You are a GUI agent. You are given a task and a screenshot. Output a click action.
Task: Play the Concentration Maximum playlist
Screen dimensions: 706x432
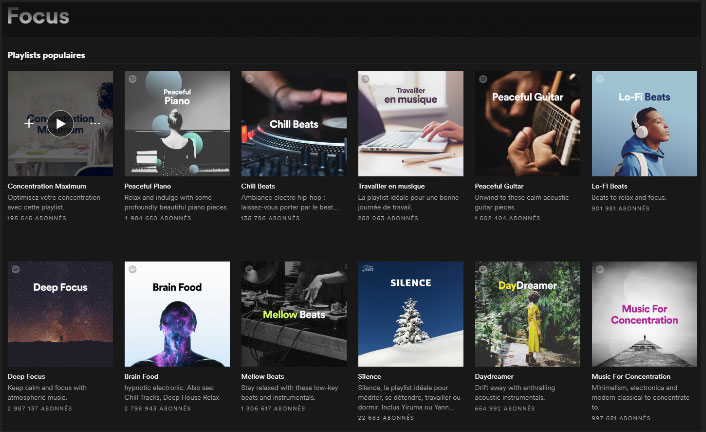(60, 123)
